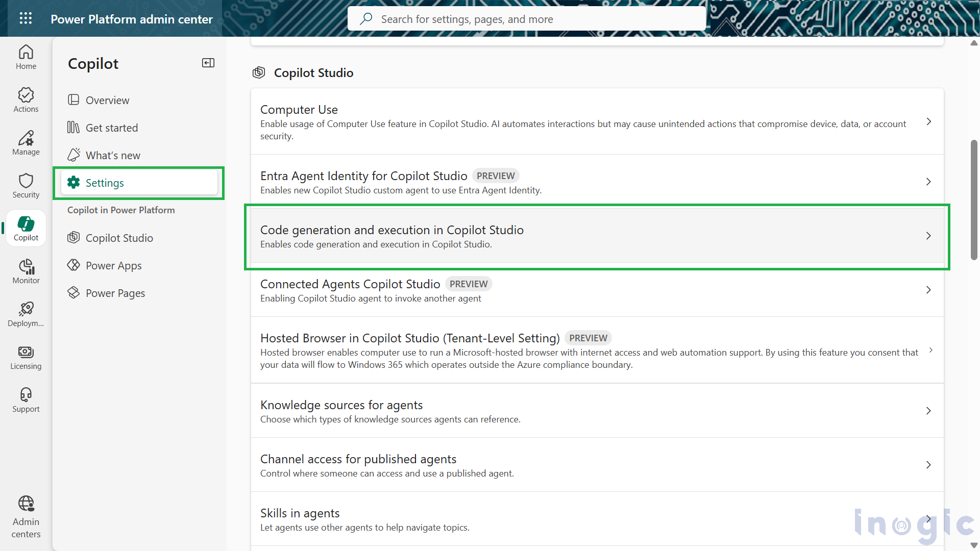Viewport: 980px width, 551px height.
Task: Collapse the Copilot panel
Action: coord(208,63)
